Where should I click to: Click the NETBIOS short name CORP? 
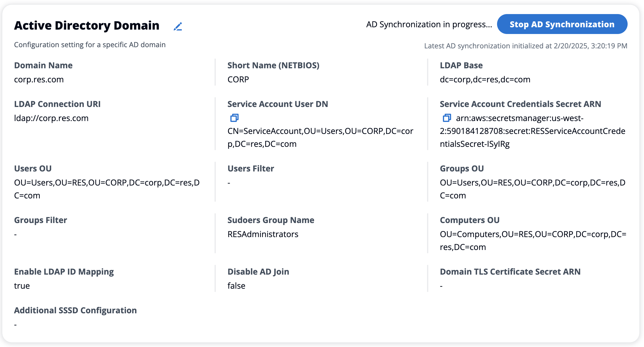tap(238, 79)
